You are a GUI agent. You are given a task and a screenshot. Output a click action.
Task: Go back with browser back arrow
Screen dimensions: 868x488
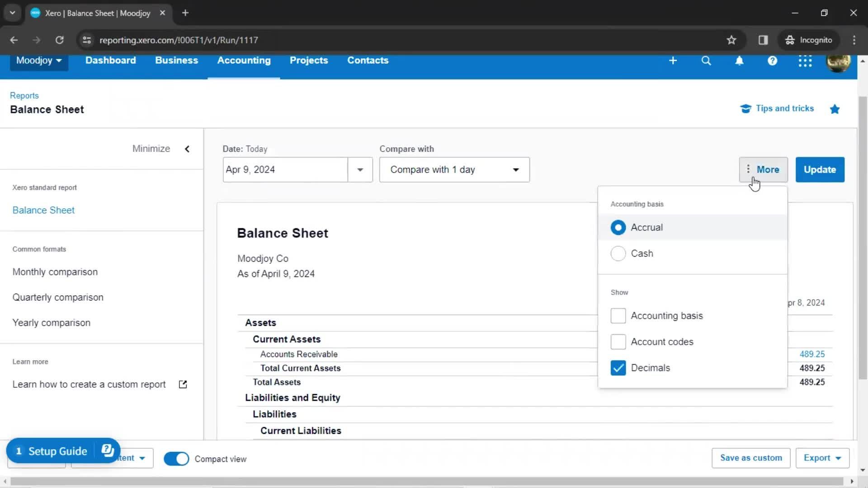(14, 40)
